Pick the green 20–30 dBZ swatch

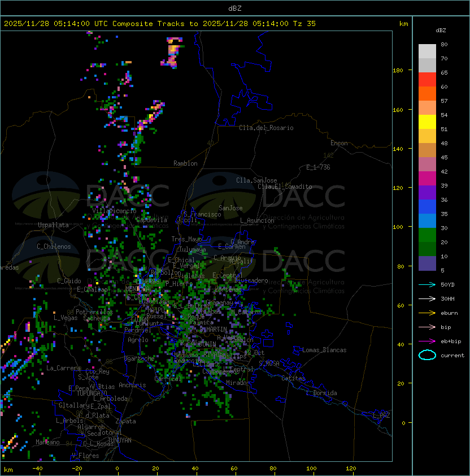click(427, 235)
